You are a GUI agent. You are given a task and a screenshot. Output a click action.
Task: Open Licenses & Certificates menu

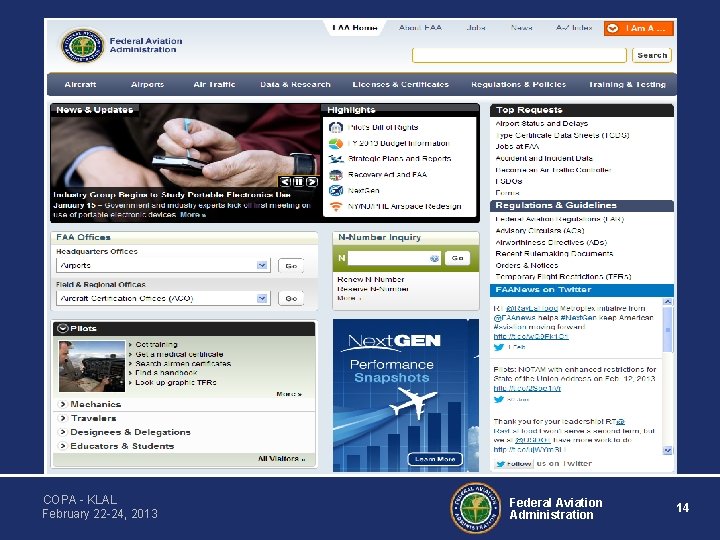coord(400,84)
